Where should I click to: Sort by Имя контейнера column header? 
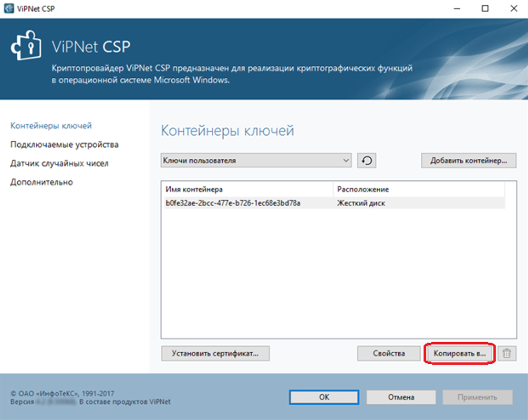tap(247, 189)
